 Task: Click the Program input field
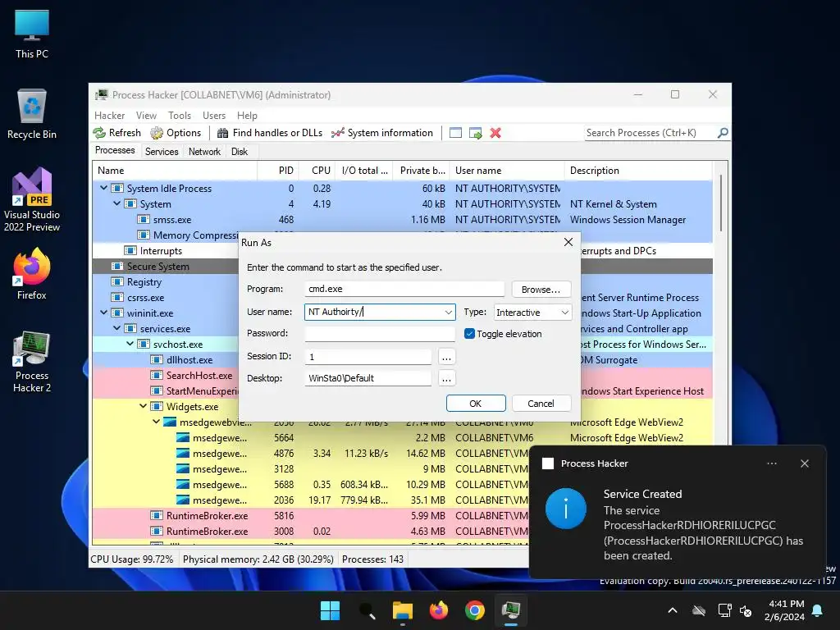click(x=404, y=289)
